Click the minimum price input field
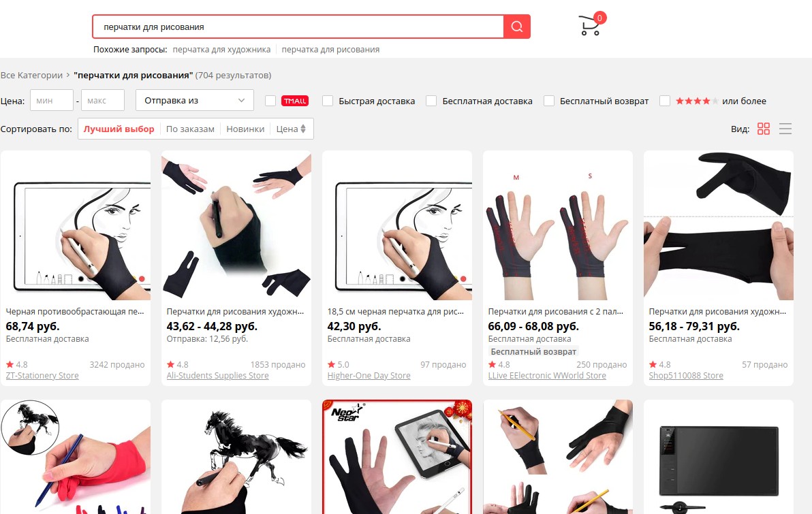Viewport: 812px width, 514px height. click(x=52, y=101)
